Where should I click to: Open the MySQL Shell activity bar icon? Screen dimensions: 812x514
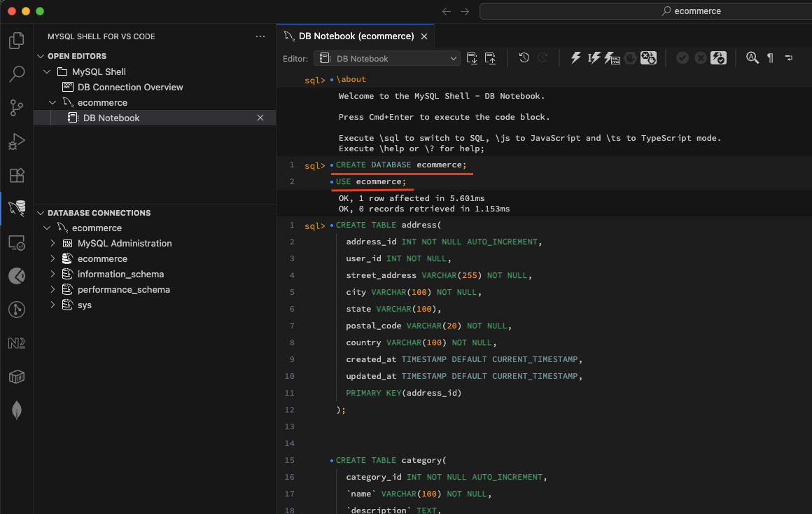17,208
